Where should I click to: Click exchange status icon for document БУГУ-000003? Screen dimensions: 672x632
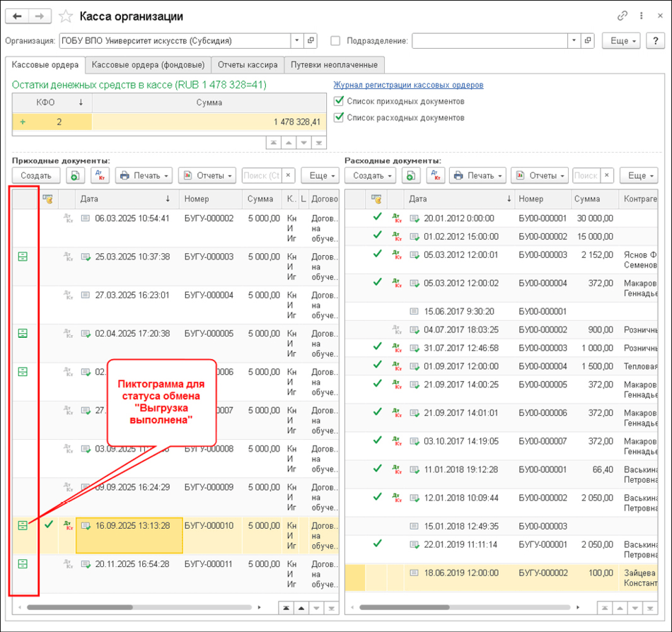pos(23,257)
